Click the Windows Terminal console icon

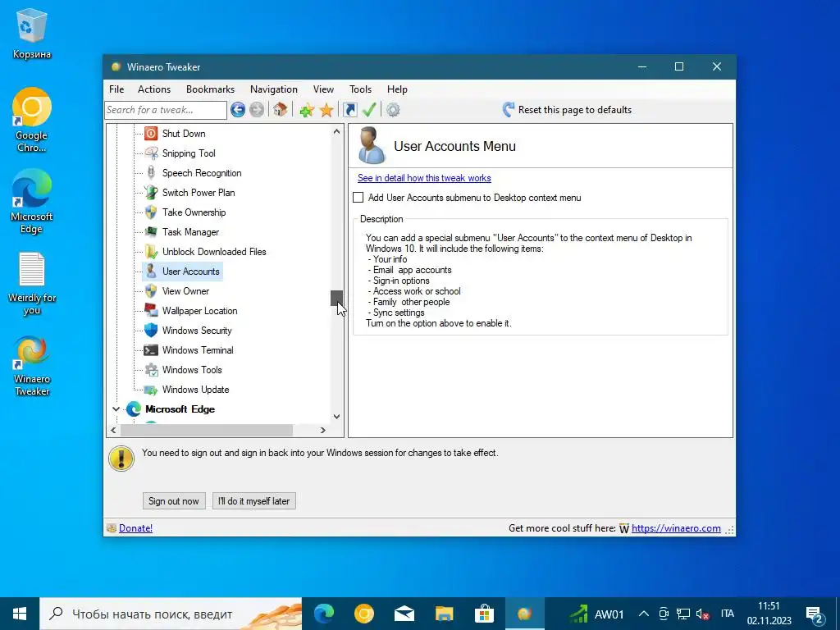point(151,349)
